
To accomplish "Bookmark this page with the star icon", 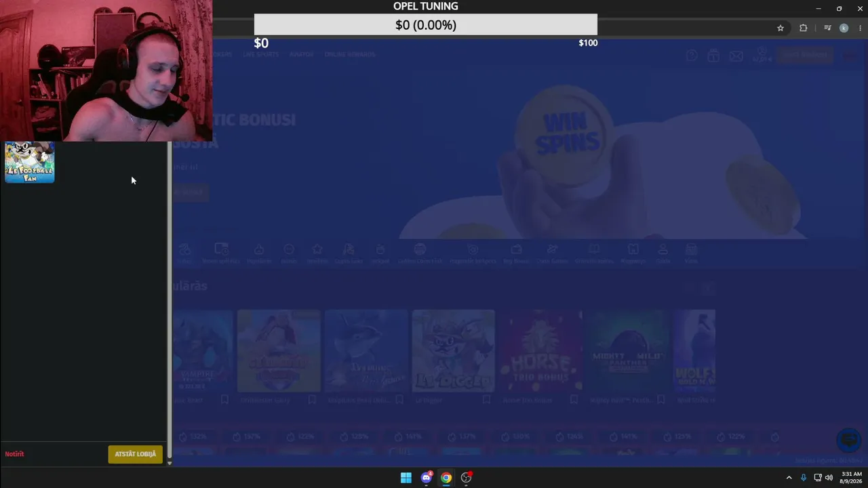I will point(781,28).
